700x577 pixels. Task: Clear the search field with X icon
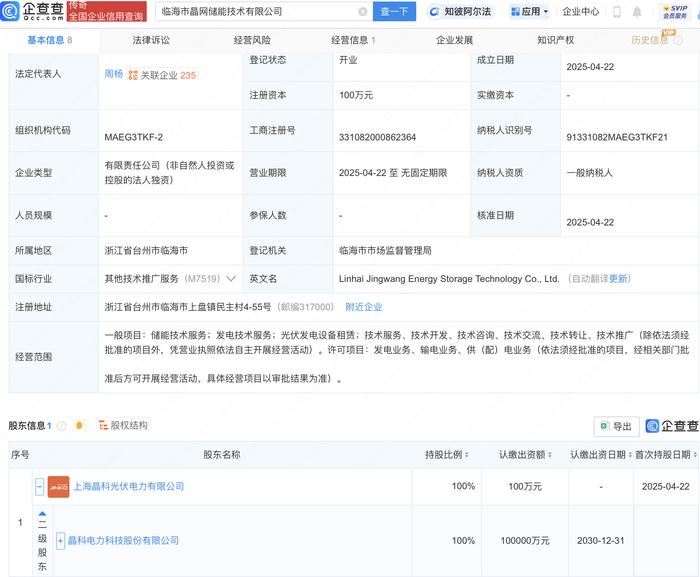coord(362,12)
